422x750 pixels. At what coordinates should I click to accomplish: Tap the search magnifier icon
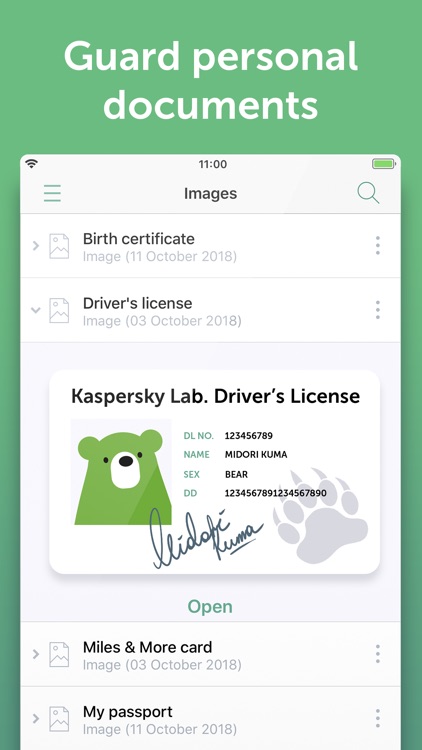(368, 193)
